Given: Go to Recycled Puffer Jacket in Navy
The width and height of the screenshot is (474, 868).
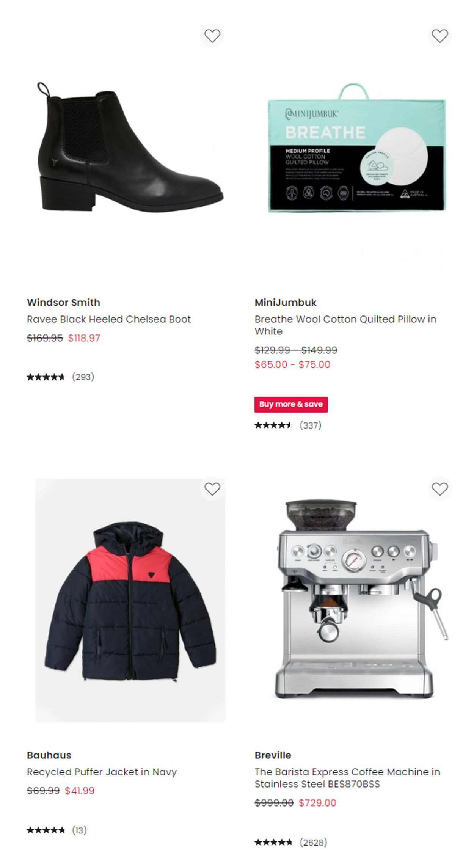Looking at the screenshot, I should (x=102, y=772).
